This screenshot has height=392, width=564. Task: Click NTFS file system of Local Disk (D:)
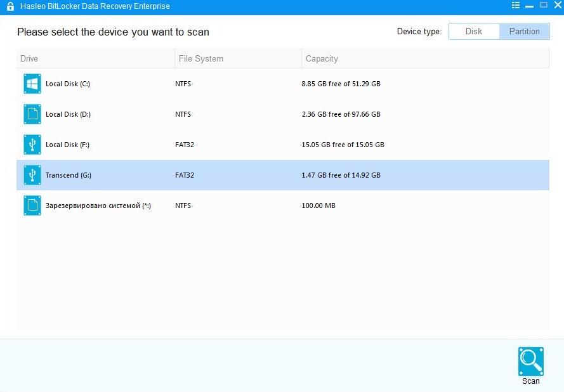click(183, 114)
